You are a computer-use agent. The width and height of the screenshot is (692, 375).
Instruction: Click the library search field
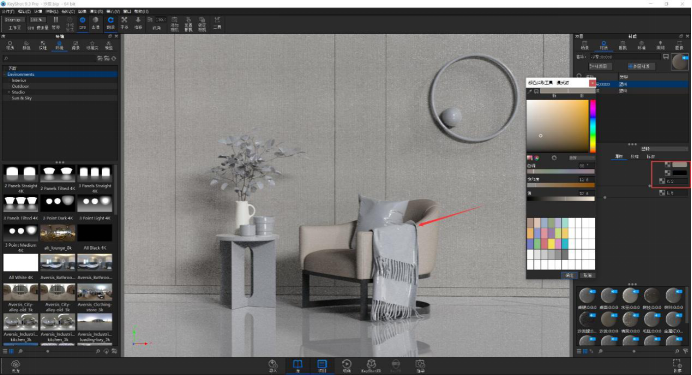point(49,58)
